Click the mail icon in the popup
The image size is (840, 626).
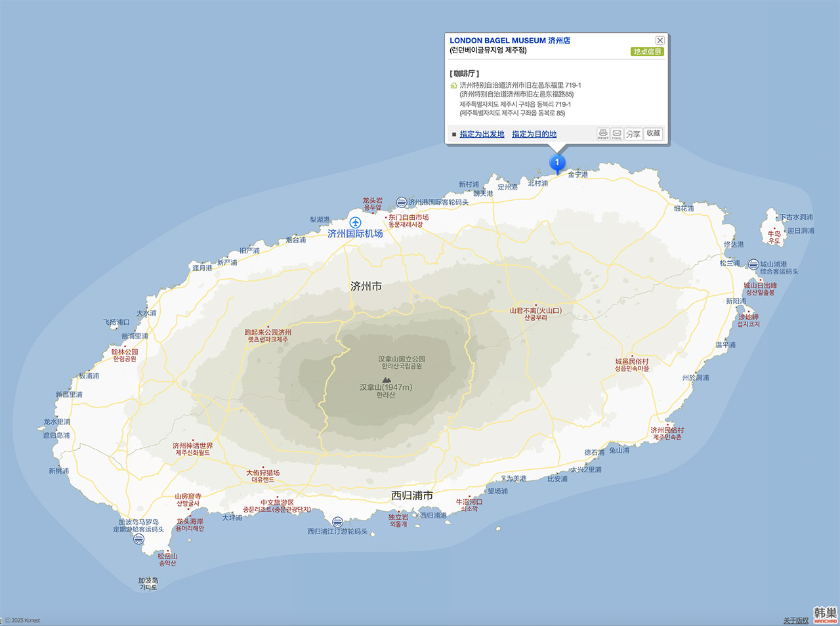[617, 134]
